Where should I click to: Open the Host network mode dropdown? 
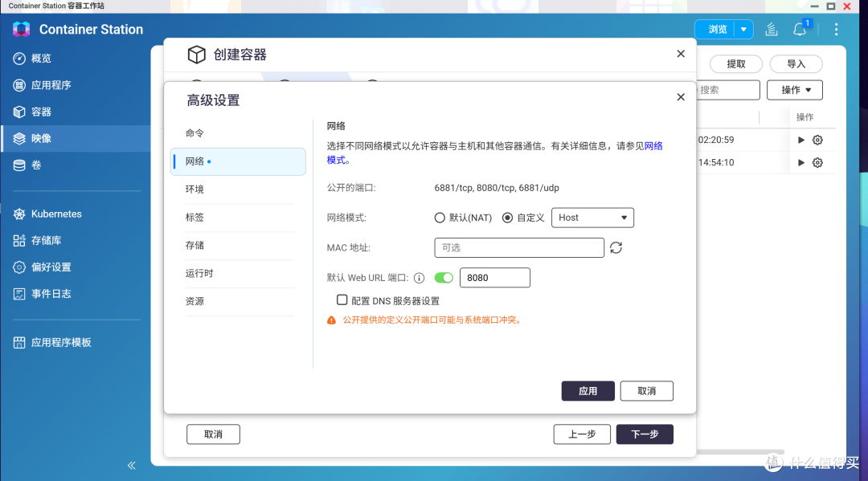coord(592,218)
